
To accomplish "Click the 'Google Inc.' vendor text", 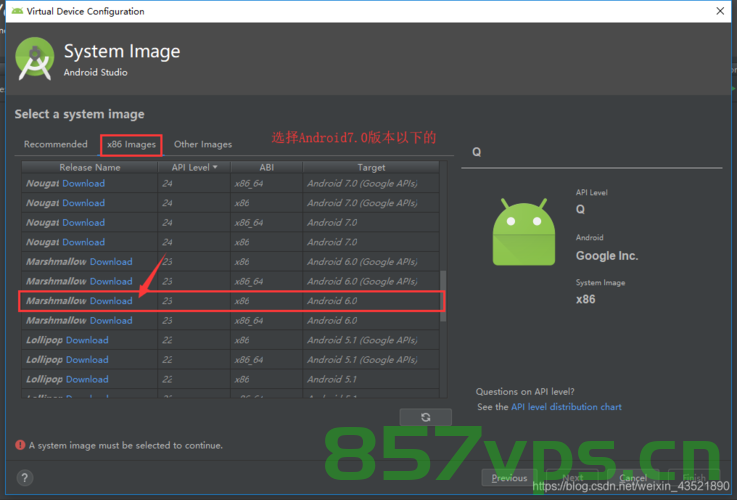I will (x=607, y=256).
